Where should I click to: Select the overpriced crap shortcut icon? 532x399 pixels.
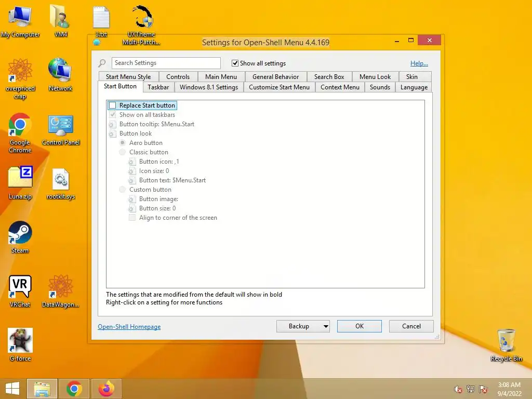pyautogui.click(x=20, y=79)
